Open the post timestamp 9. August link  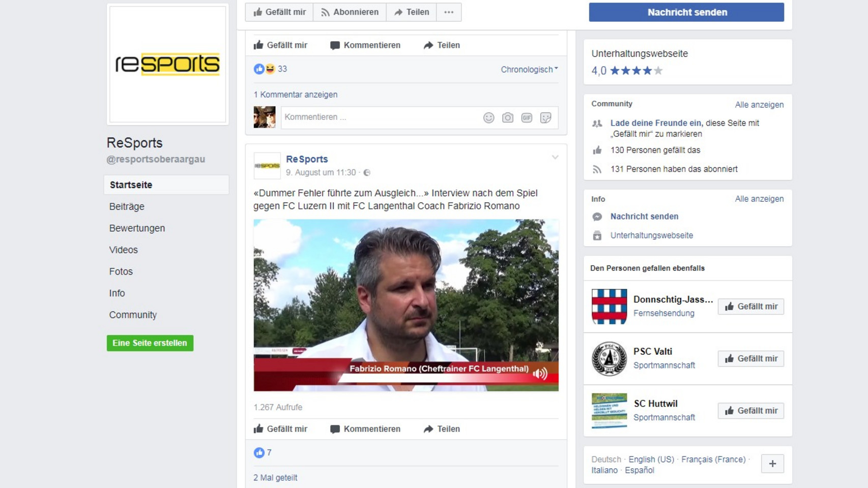(321, 173)
